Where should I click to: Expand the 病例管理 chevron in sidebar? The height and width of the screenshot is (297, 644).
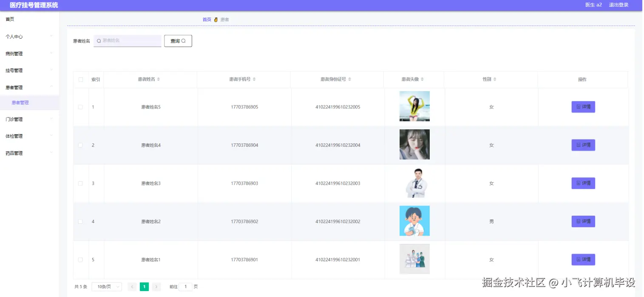(51, 53)
